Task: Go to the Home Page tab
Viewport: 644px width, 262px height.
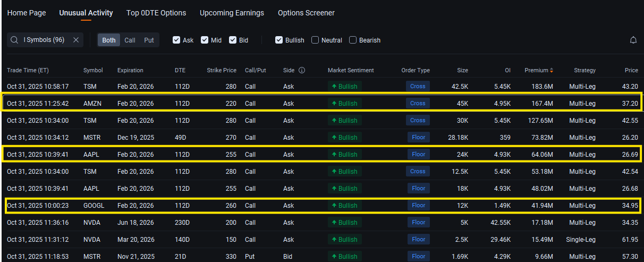Action: point(27,13)
